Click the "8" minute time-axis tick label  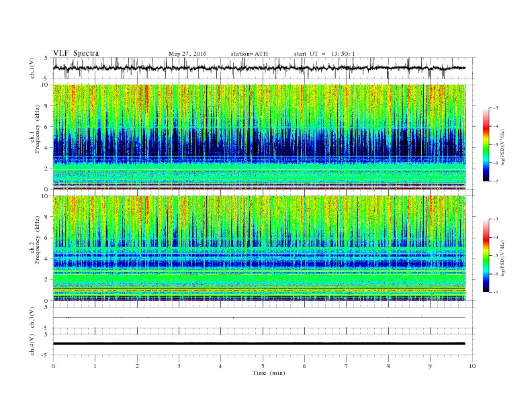[388, 366]
